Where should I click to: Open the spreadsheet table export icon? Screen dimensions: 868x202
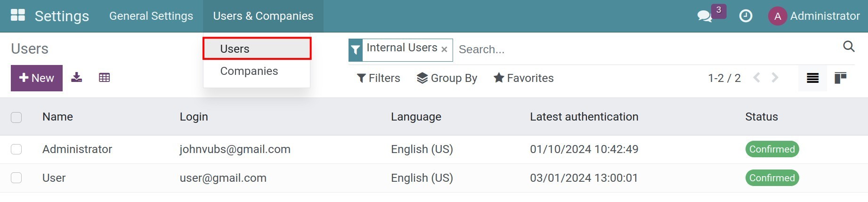(x=105, y=78)
